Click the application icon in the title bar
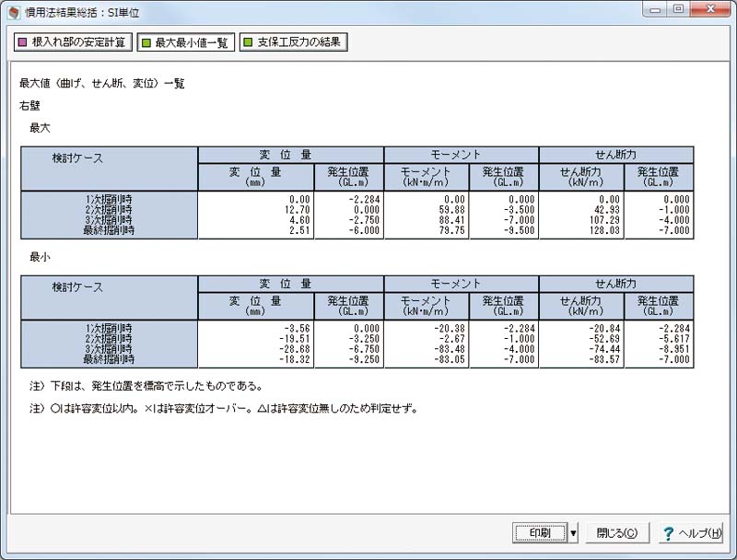 pos(14,12)
